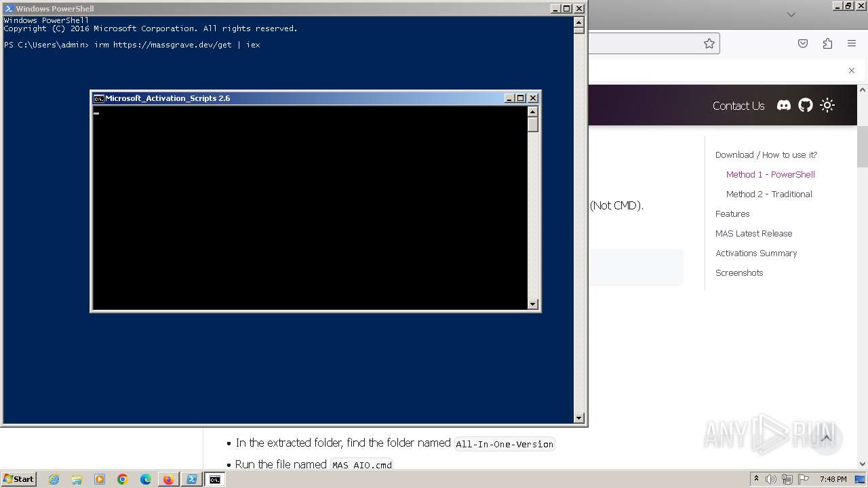Viewport: 868px width, 488px height.
Task: Jump to Method 1 - PowerShell section
Action: tap(770, 174)
